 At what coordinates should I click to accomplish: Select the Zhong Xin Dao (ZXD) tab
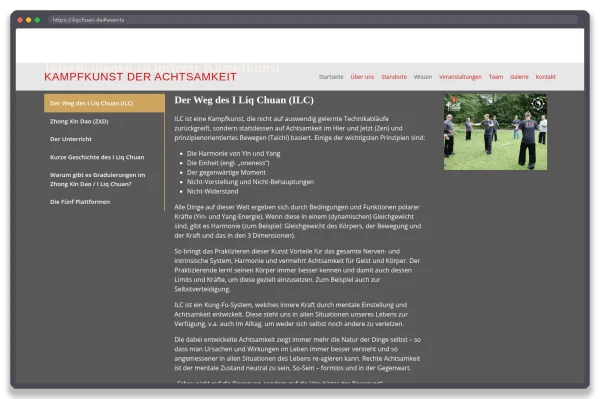click(104, 121)
